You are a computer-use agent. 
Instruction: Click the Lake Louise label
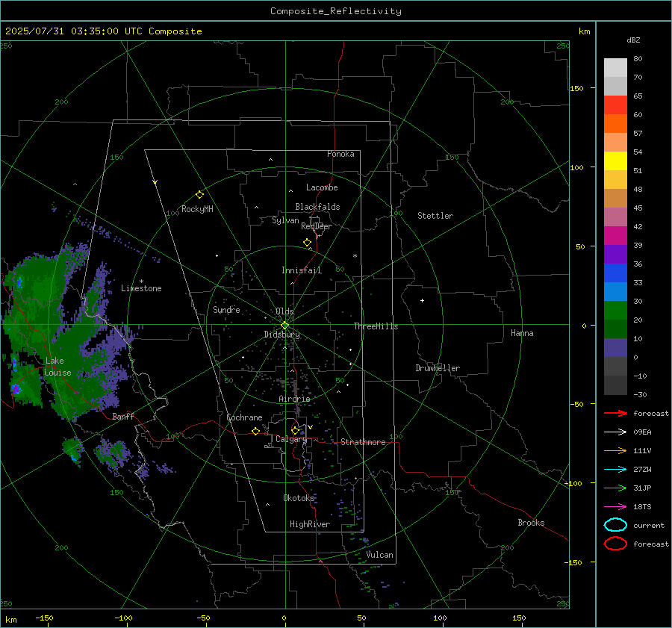57,367
